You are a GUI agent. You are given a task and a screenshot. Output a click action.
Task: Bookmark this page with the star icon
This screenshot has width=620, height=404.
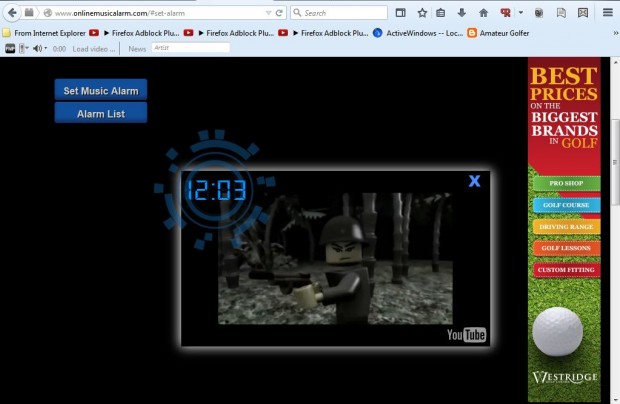pos(422,13)
